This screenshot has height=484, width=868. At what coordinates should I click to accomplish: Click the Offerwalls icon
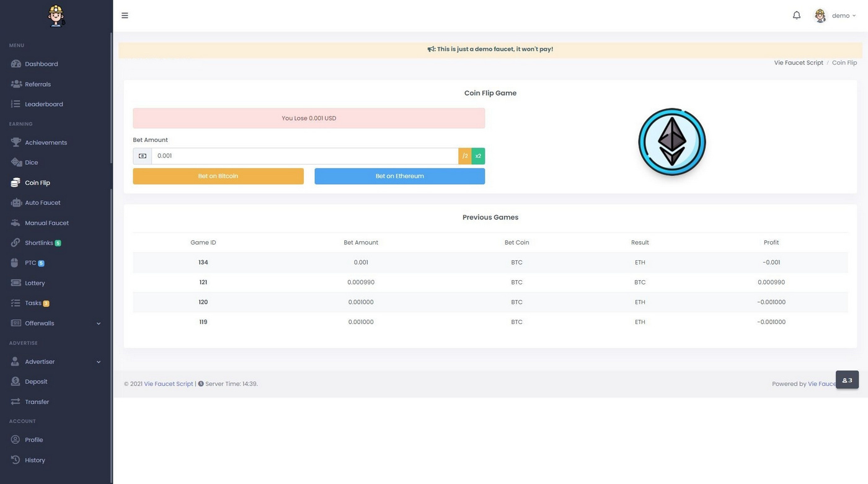[15, 323]
